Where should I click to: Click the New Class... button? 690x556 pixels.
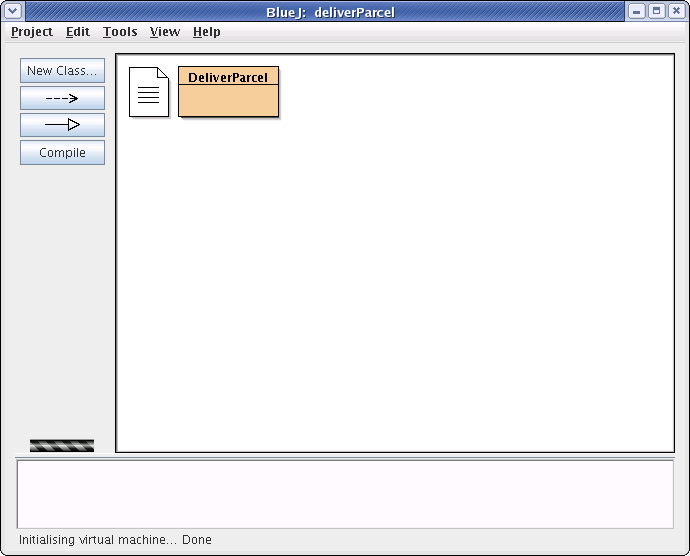[x=62, y=70]
